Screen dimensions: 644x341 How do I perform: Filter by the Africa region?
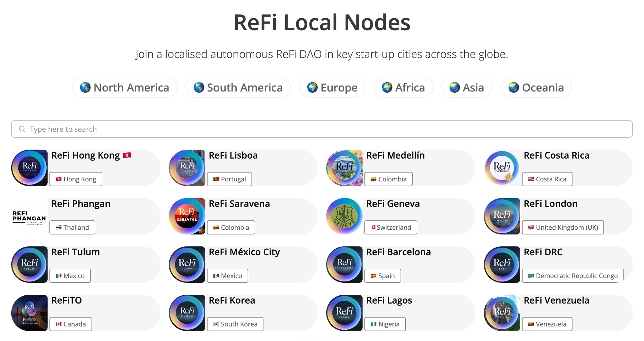403,88
